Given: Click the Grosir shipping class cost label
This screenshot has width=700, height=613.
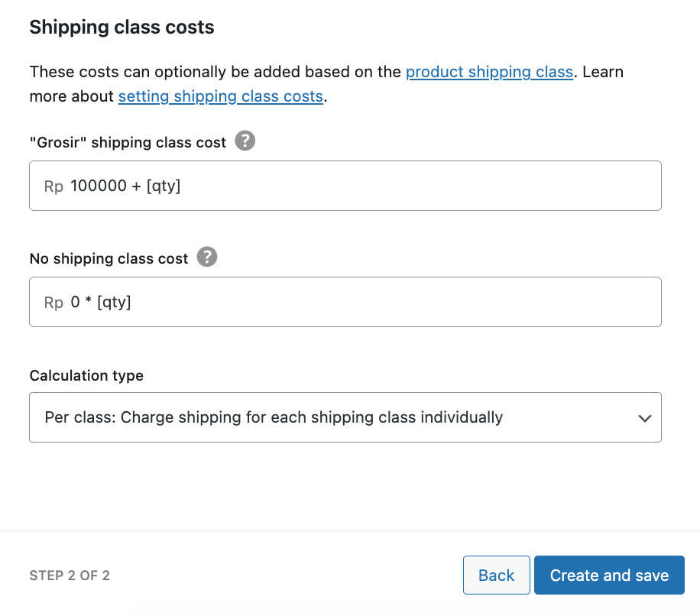Looking at the screenshot, I should 127,142.
